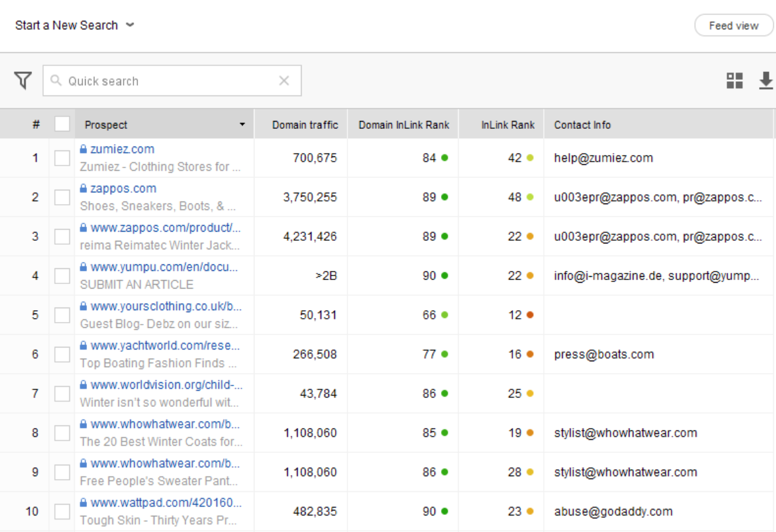Click lock icon beside zappos.com
The width and height of the screenshot is (776, 532).
83,188
